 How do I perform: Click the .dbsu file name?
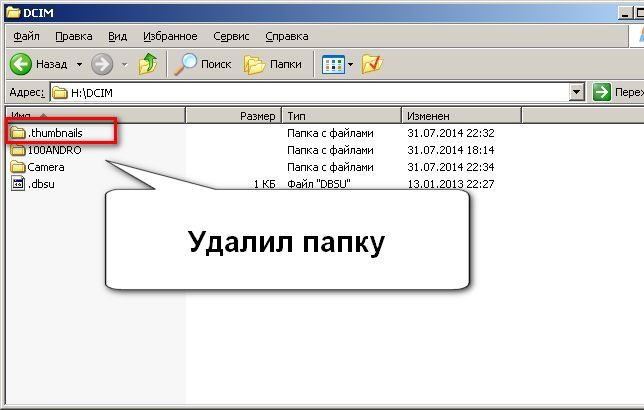click(x=41, y=184)
